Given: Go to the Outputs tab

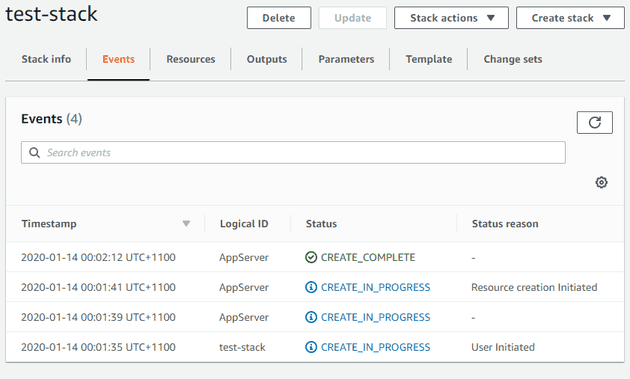Looking at the screenshot, I should tap(267, 59).
